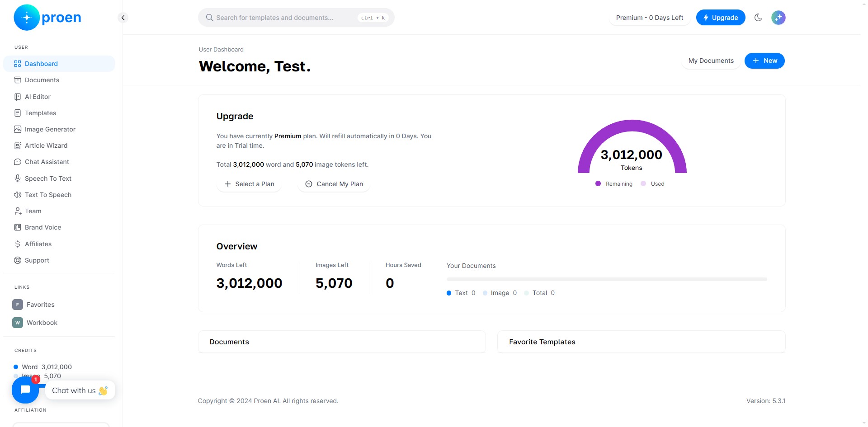
Task: Open the chat bubble widget
Action: (25, 389)
